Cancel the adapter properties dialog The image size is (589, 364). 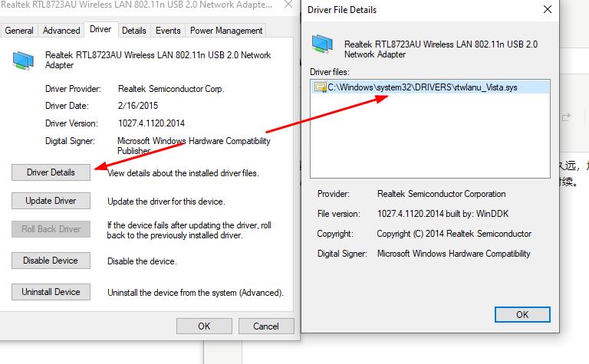[266, 326]
